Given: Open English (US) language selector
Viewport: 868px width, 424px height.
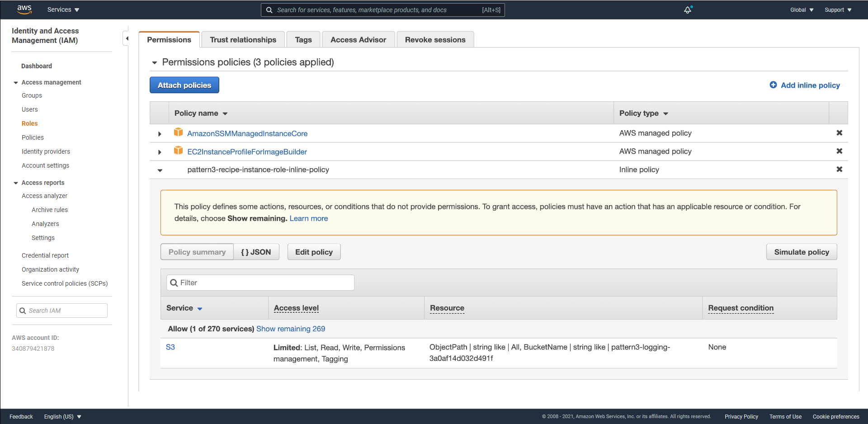Looking at the screenshot, I should 62,417.
